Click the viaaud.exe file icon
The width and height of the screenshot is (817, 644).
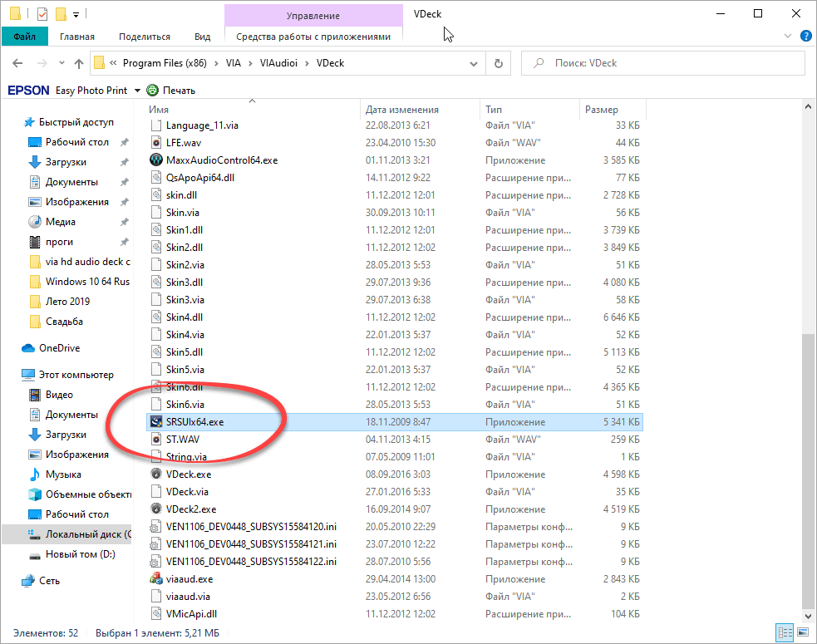tap(156, 579)
